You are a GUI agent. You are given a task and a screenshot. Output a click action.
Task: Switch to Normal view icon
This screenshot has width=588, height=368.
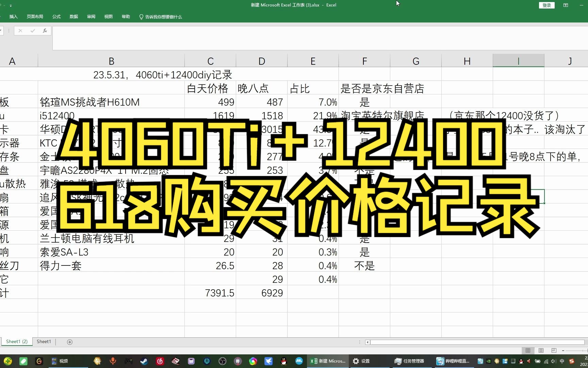pos(528,350)
